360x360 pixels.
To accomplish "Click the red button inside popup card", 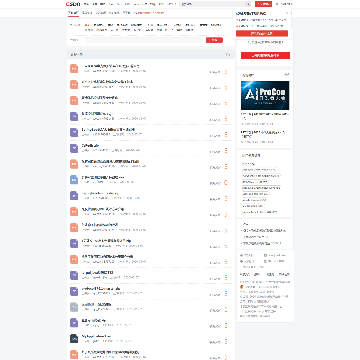I will point(262,33).
